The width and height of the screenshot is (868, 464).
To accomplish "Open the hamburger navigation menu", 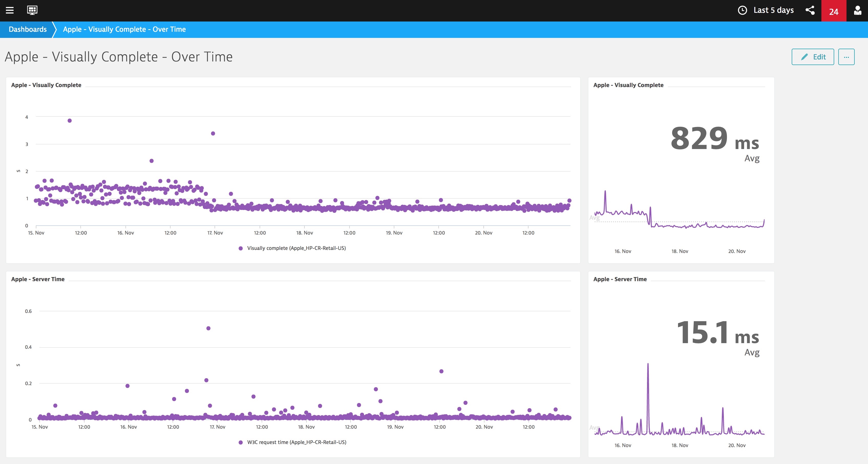I will [x=10, y=10].
